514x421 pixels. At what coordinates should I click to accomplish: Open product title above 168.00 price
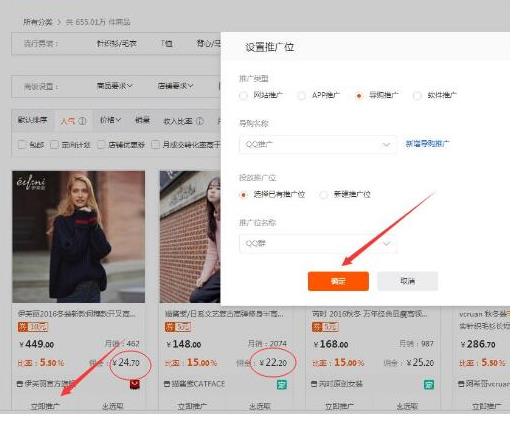click(370, 314)
